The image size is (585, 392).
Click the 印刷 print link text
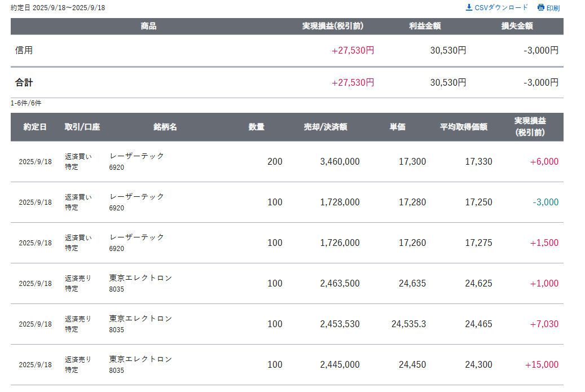coord(553,8)
